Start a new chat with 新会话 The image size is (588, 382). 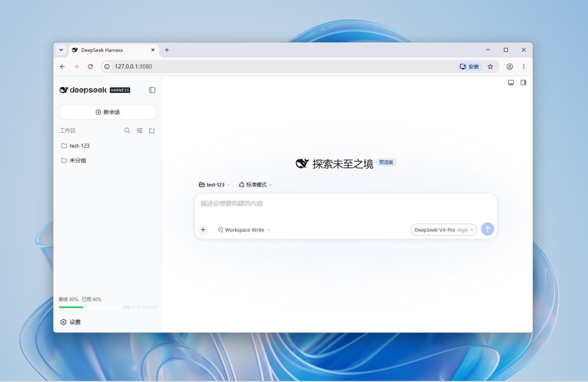pos(108,112)
